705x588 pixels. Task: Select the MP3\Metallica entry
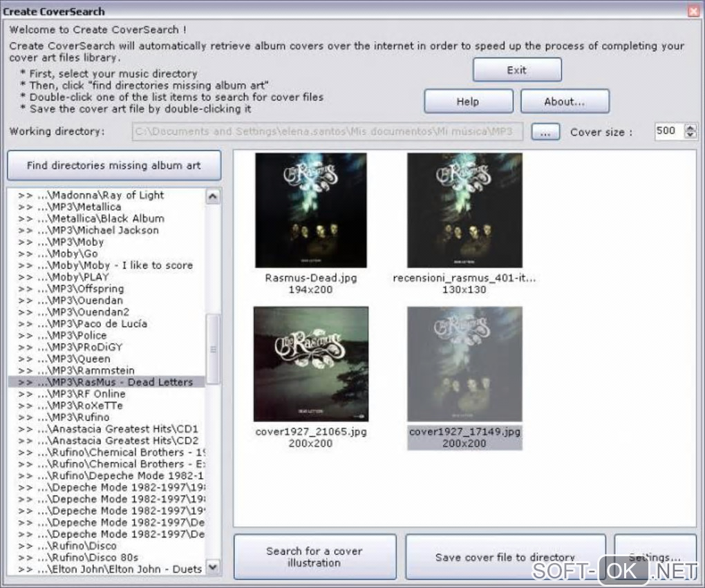tap(106, 207)
